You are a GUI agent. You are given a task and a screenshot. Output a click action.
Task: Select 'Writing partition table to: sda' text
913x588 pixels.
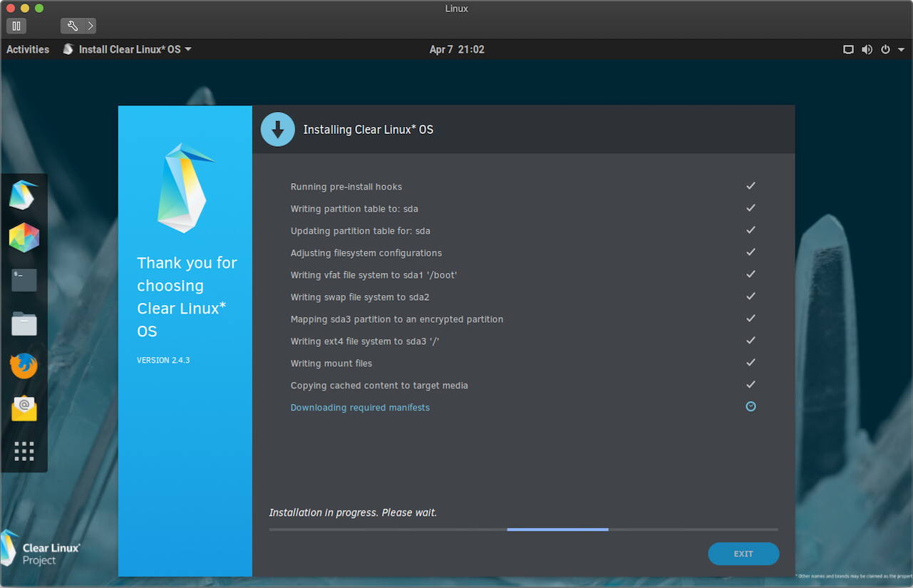coord(354,209)
